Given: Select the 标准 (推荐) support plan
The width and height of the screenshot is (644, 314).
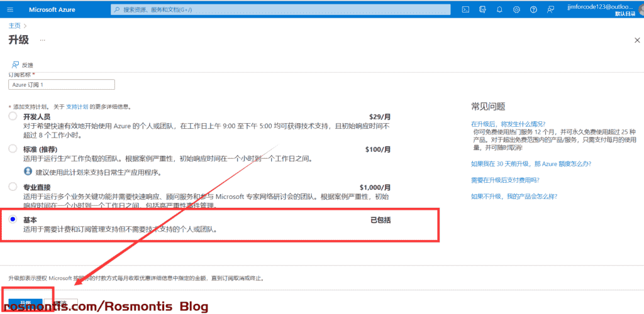Looking at the screenshot, I should pyautogui.click(x=13, y=148).
